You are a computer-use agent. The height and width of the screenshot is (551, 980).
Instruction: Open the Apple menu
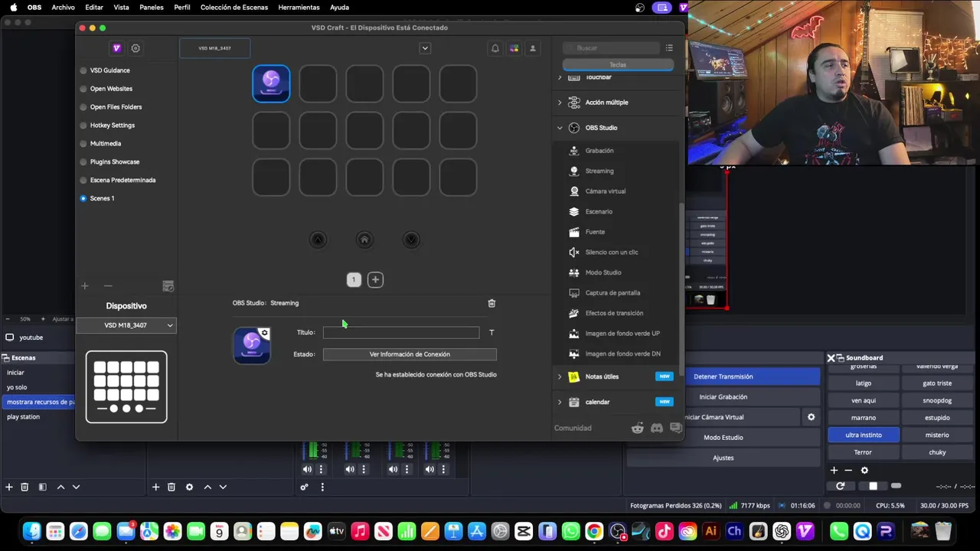[14, 7]
